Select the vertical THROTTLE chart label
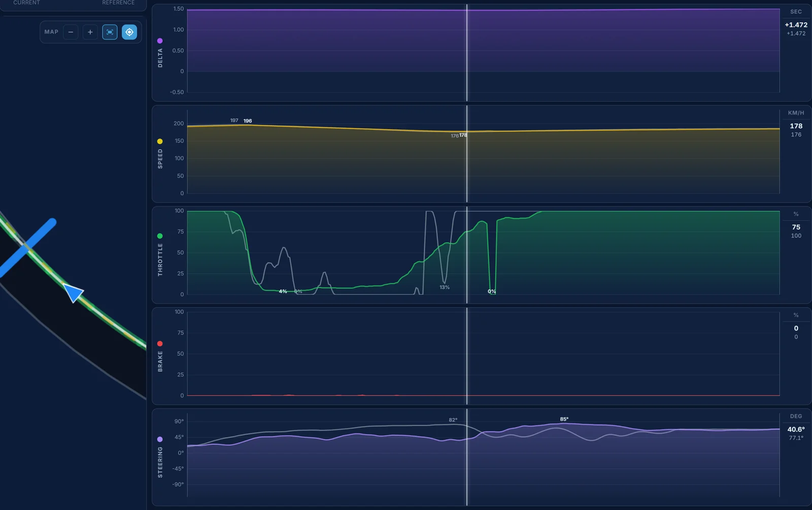 tap(160, 260)
